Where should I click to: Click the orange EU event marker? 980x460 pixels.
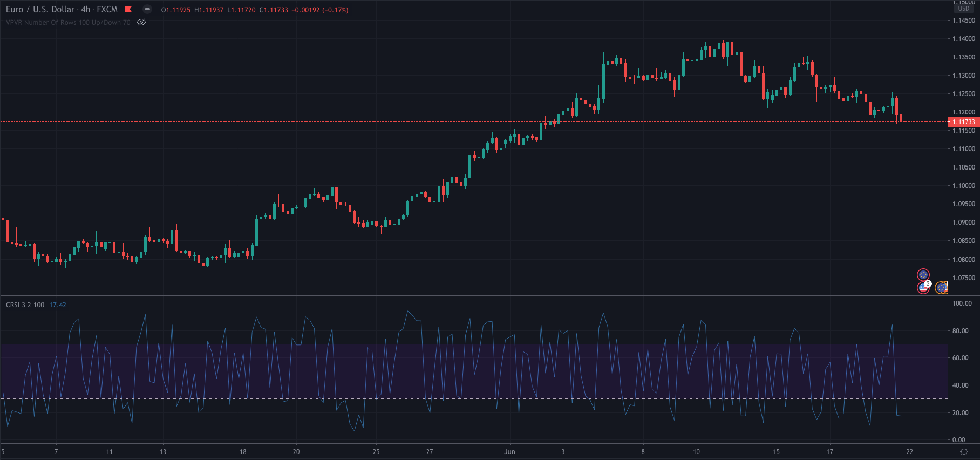[x=941, y=288]
